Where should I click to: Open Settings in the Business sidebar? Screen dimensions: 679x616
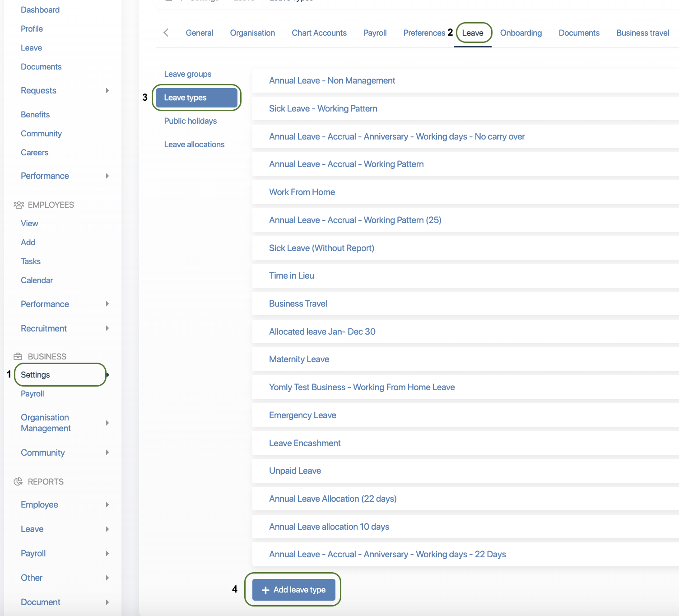click(x=35, y=375)
